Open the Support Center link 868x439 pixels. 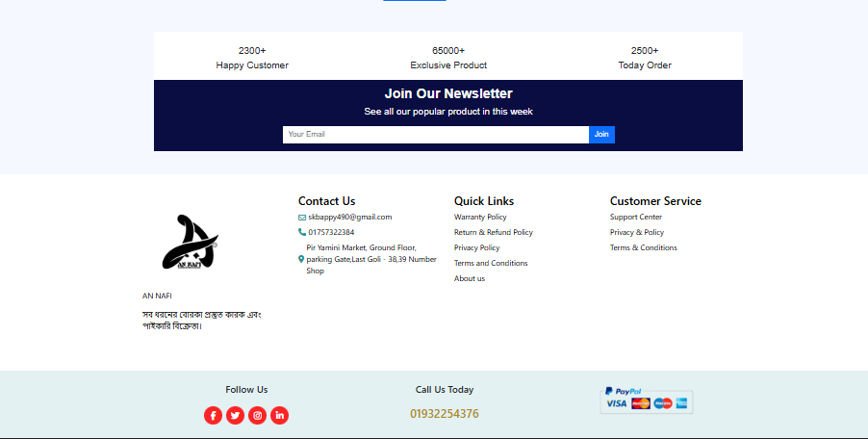(x=635, y=218)
